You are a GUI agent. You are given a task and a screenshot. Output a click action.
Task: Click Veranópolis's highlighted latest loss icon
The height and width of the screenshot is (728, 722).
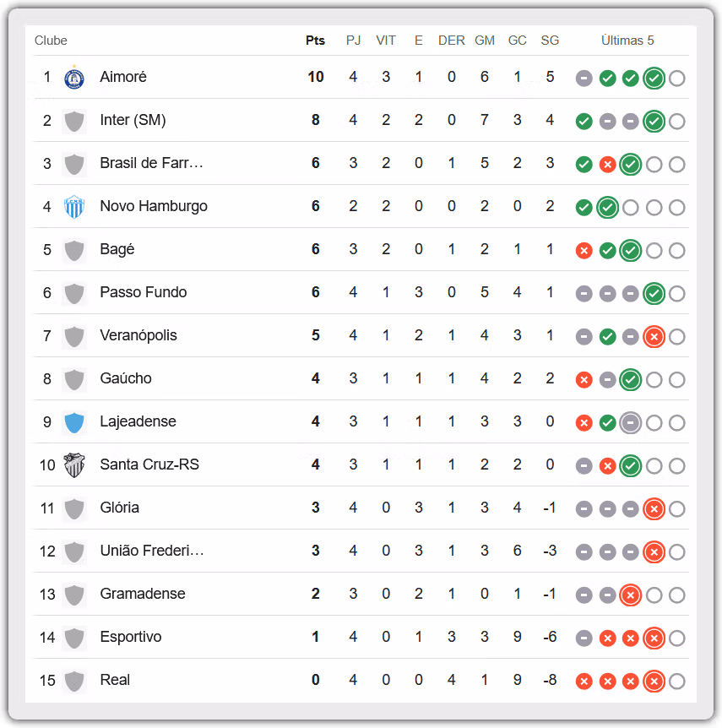click(x=654, y=337)
